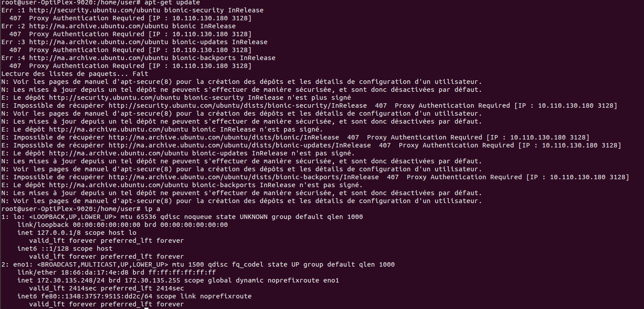Click the apt-get update command text
This screenshot has width=644, height=309.
pos(172,2)
